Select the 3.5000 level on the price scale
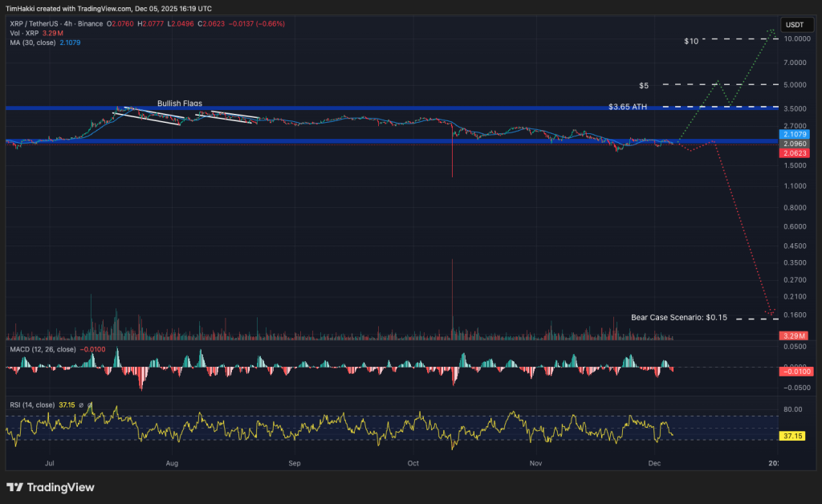 (796, 108)
